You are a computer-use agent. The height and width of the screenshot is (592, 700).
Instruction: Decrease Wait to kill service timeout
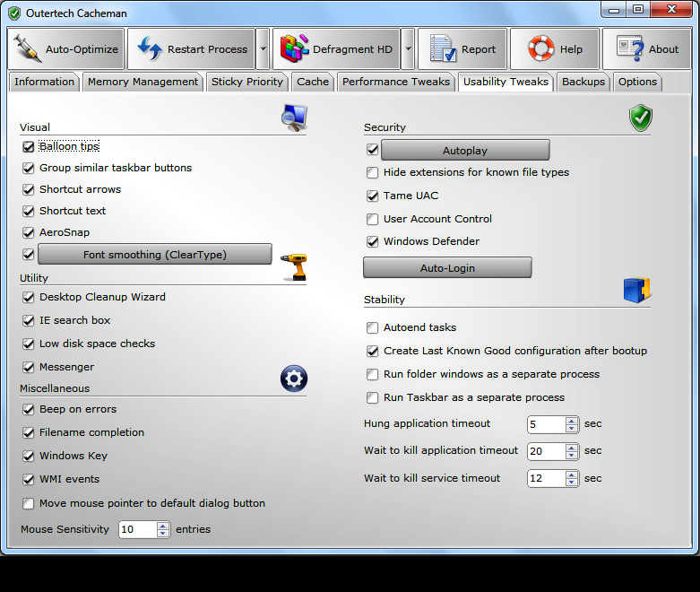click(x=572, y=482)
